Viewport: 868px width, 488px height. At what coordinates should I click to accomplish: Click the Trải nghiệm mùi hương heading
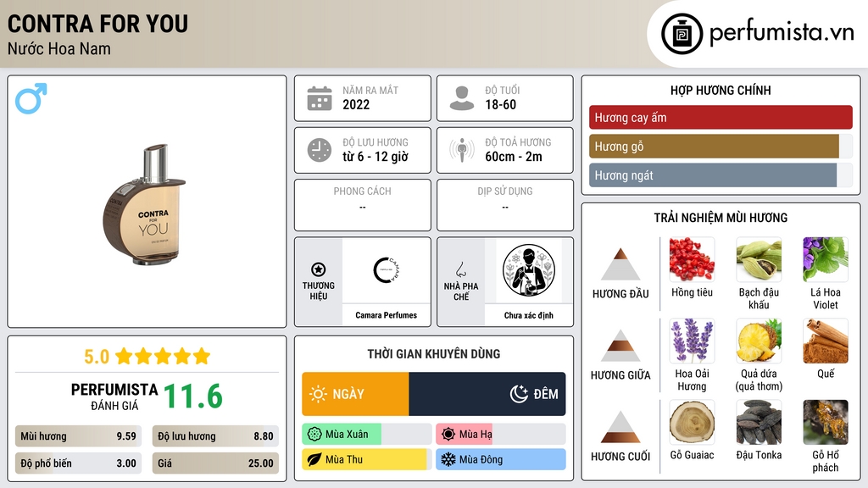pyautogui.click(x=721, y=218)
